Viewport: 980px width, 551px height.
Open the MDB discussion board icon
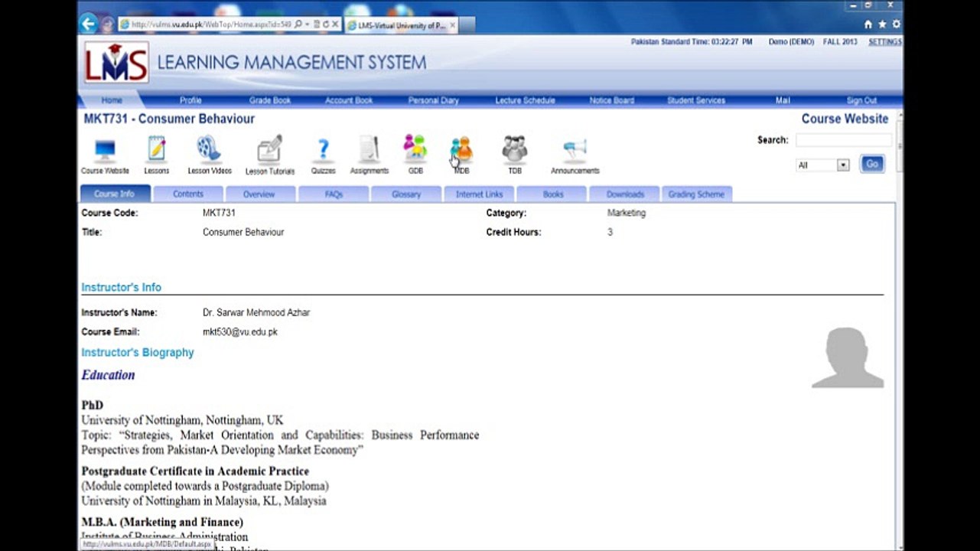(x=461, y=149)
